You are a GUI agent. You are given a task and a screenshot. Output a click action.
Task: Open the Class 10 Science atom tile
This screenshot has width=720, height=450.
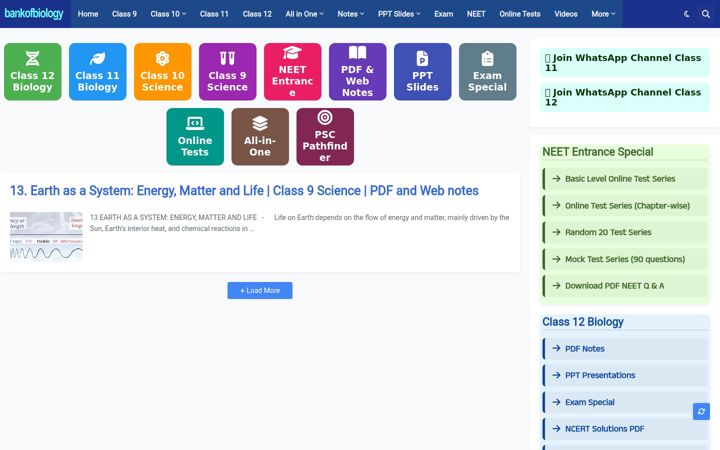(x=163, y=72)
